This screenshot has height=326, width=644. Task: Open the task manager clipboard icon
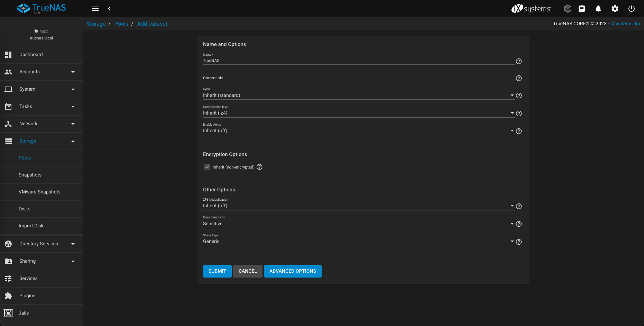(x=582, y=9)
